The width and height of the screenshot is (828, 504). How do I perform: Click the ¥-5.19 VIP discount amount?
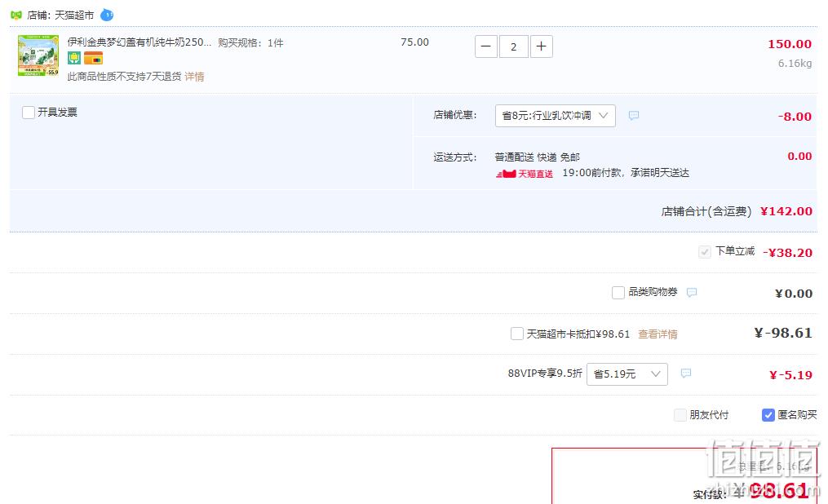point(790,374)
